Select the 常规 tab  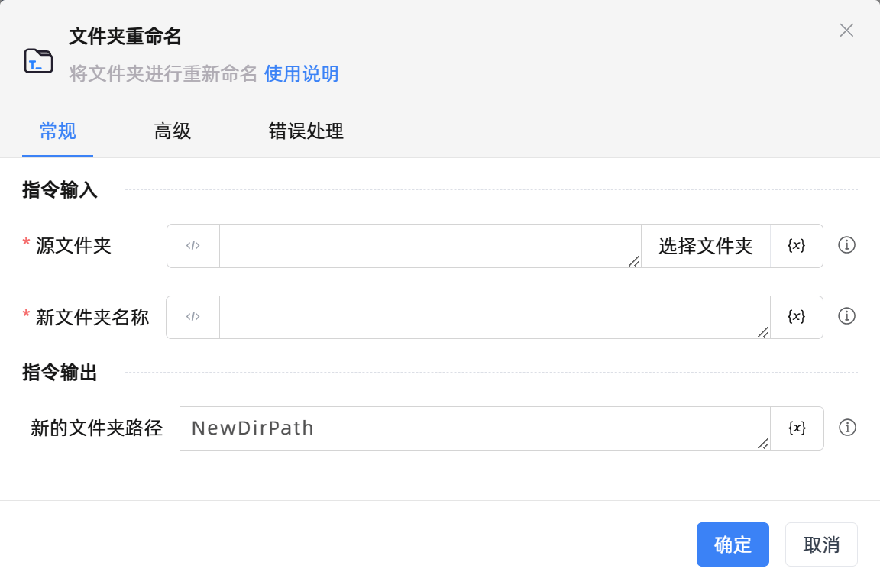[x=57, y=131]
